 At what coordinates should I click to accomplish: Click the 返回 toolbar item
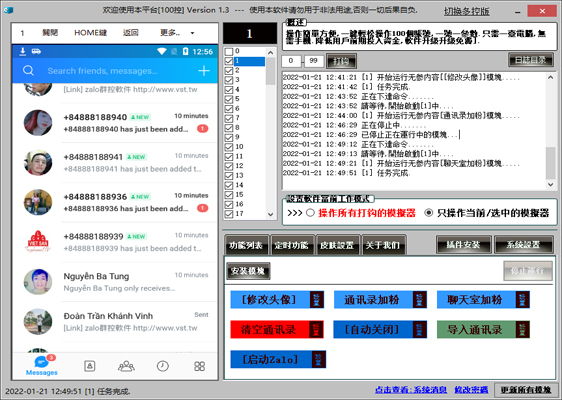pos(130,33)
